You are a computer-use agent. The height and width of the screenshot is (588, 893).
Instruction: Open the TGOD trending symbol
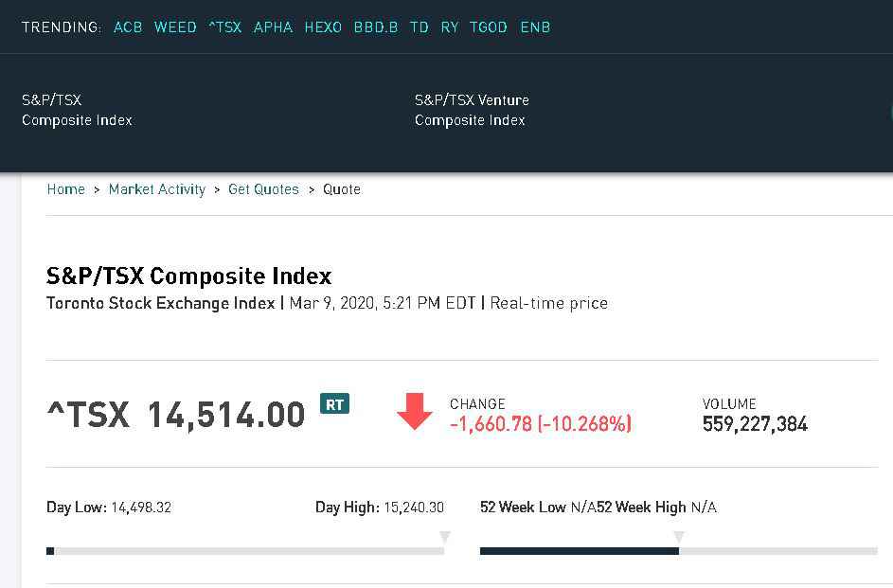(x=489, y=27)
